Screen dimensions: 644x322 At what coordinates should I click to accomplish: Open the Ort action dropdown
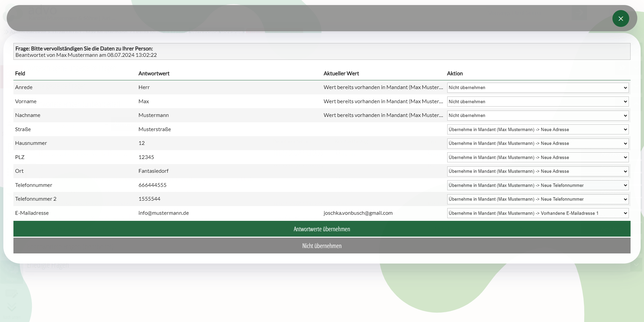[538, 171]
